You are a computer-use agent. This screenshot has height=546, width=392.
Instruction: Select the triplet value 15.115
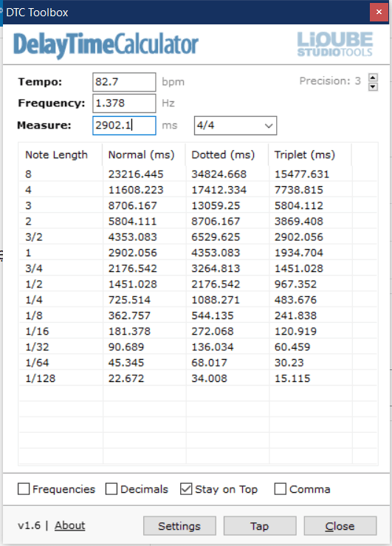(292, 378)
